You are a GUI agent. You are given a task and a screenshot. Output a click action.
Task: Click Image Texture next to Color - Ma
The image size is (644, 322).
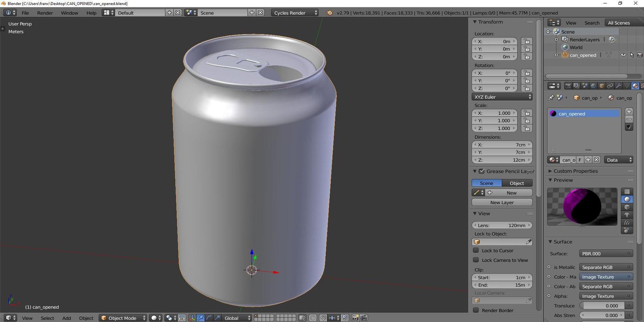click(x=606, y=277)
